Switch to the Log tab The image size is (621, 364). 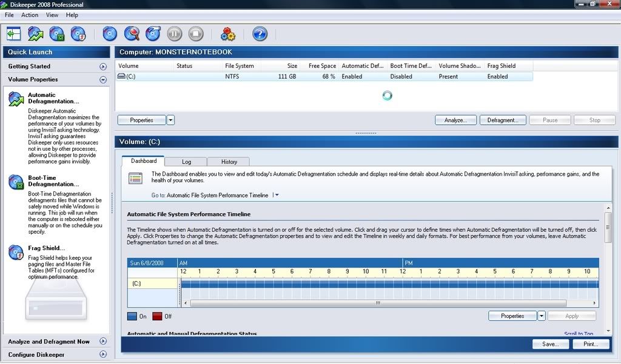coord(186,162)
